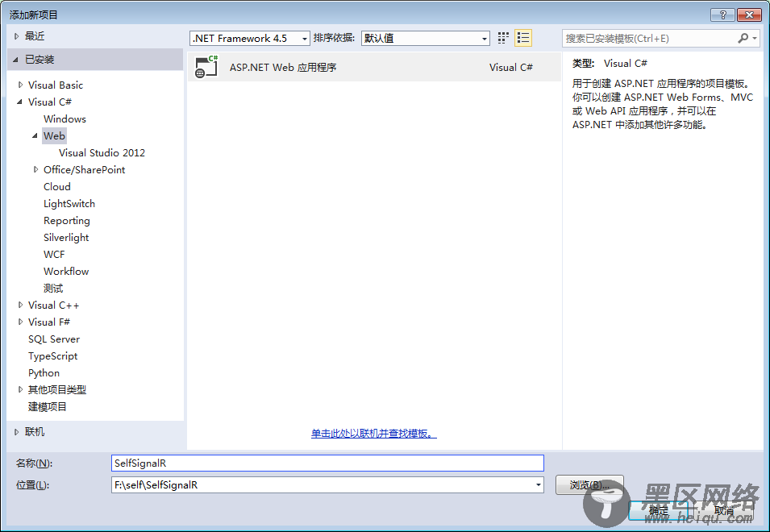Collapse the Visual C# node
Screen dimensions: 770x532
pos(19,102)
